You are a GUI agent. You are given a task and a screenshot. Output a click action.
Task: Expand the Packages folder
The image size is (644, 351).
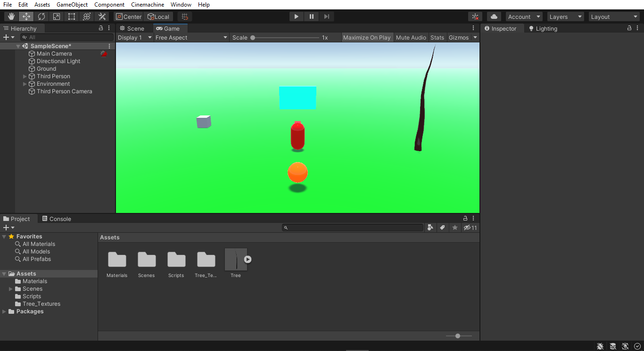4,311
